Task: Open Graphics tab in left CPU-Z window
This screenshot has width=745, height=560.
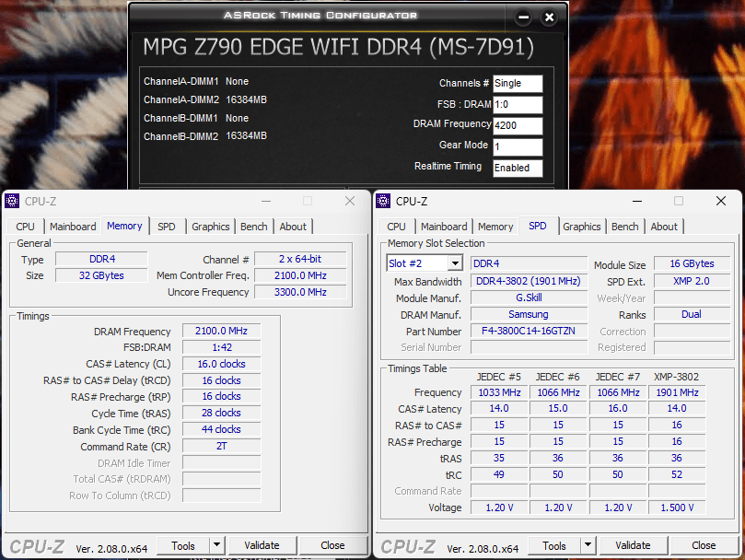Action: tap(211, 227)
